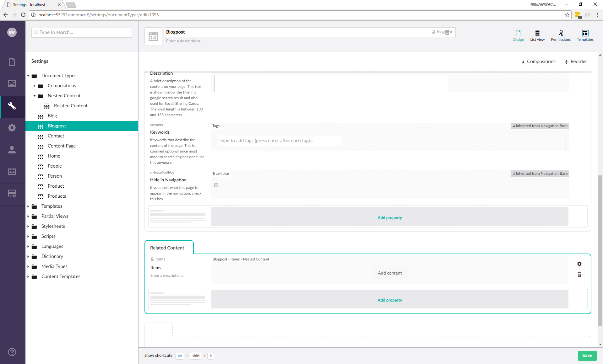Click Add property in Related Content group

point(389,300)
